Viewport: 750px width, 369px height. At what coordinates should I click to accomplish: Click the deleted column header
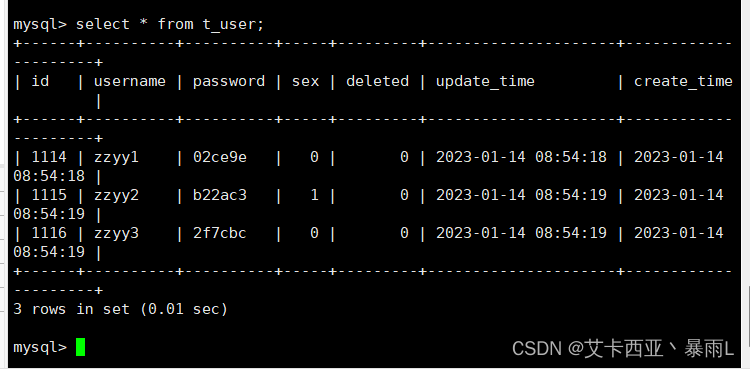tap(377, 81)
